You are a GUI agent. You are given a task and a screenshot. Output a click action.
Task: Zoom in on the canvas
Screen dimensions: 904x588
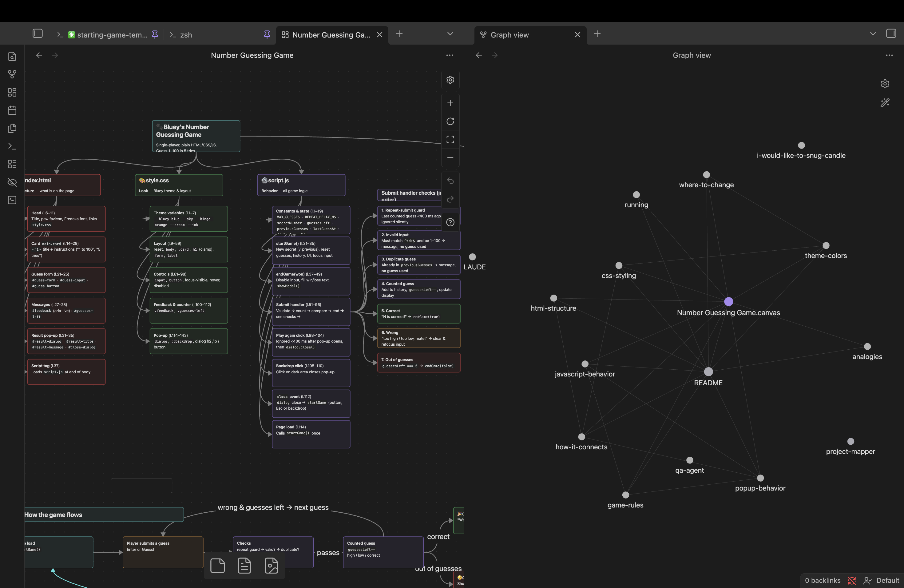450,103
